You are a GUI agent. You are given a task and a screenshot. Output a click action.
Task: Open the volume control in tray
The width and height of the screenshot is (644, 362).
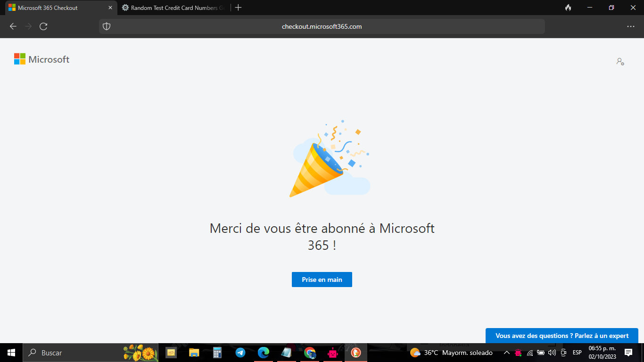click(x=552, y=353)
